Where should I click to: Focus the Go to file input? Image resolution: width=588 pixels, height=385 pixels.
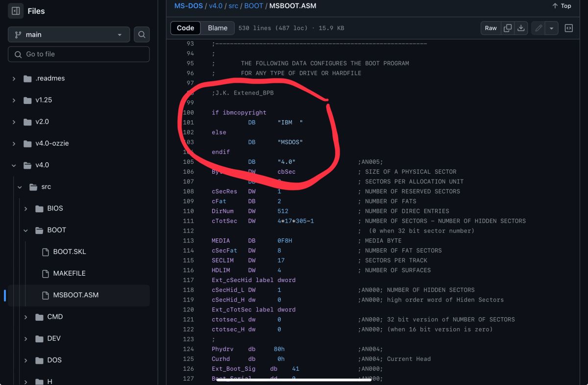(x=78, y=54)
